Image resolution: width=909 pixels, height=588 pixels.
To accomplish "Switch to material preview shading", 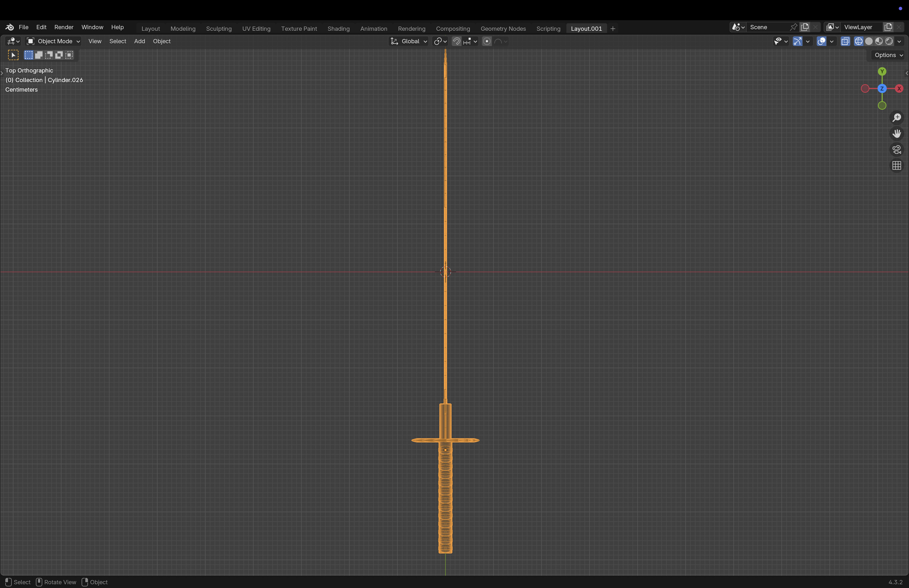I will (x=879, y=41).
